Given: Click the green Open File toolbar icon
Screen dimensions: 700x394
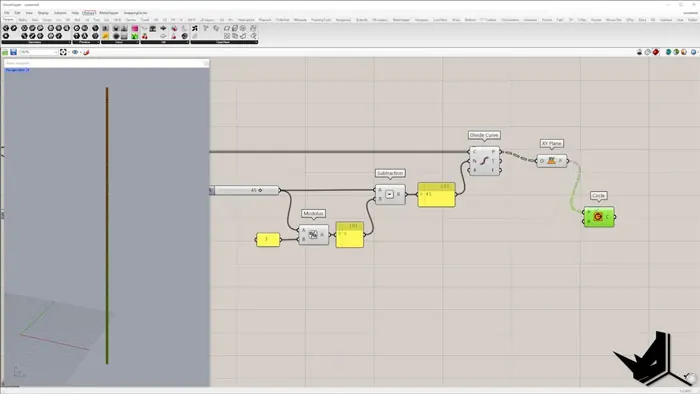Looking at the screenshot, I should (5, 52).
